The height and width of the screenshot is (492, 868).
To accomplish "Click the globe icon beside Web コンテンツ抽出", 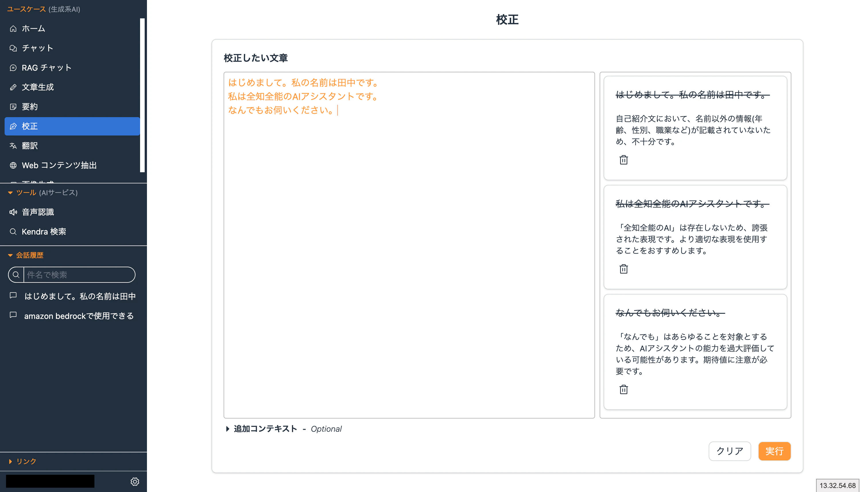I will [x=13, y=165].
